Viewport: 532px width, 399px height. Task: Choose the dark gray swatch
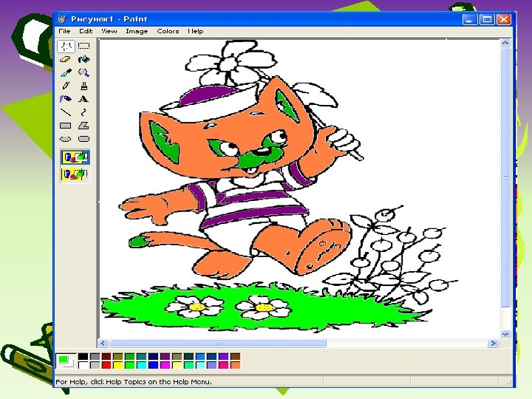pyautogui.click(x=95, y=356)
